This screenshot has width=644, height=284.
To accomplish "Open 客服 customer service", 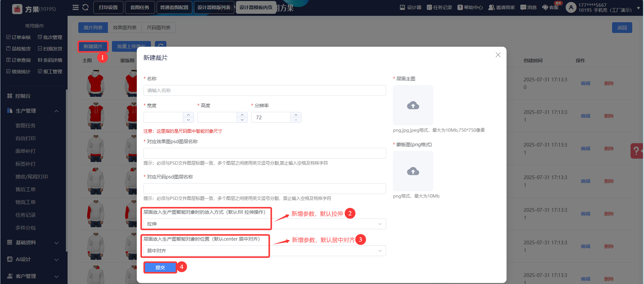I will tap(550, 7).
